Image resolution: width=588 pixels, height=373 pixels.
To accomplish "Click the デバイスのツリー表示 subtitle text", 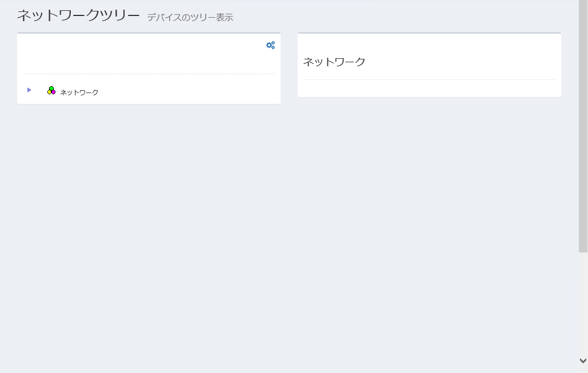I will (190, 18).
